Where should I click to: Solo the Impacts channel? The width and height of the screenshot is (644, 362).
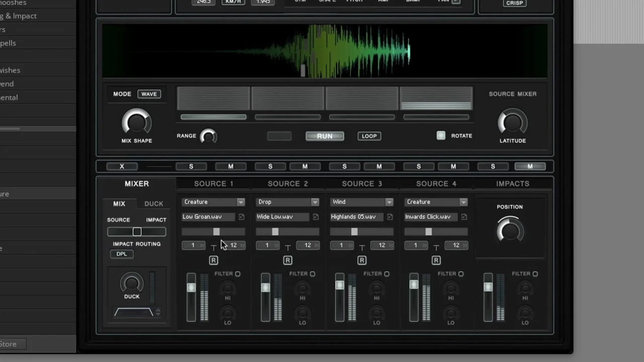493,166
